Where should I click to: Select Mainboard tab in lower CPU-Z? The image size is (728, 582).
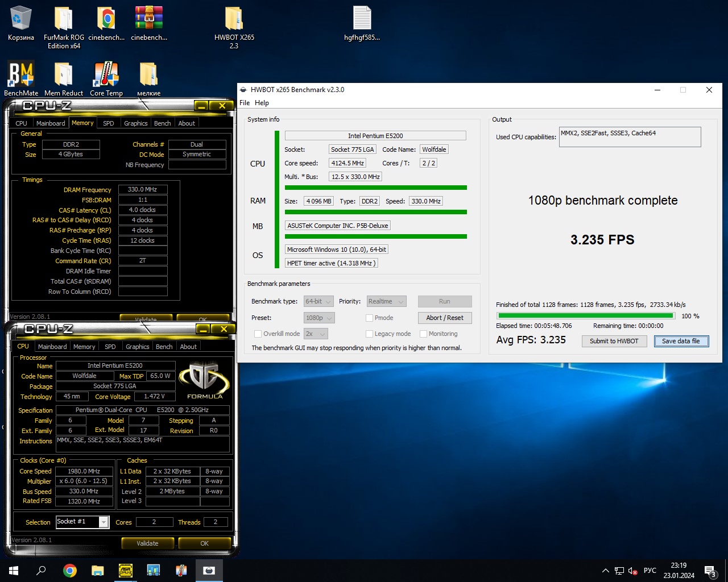coord(52,347)
